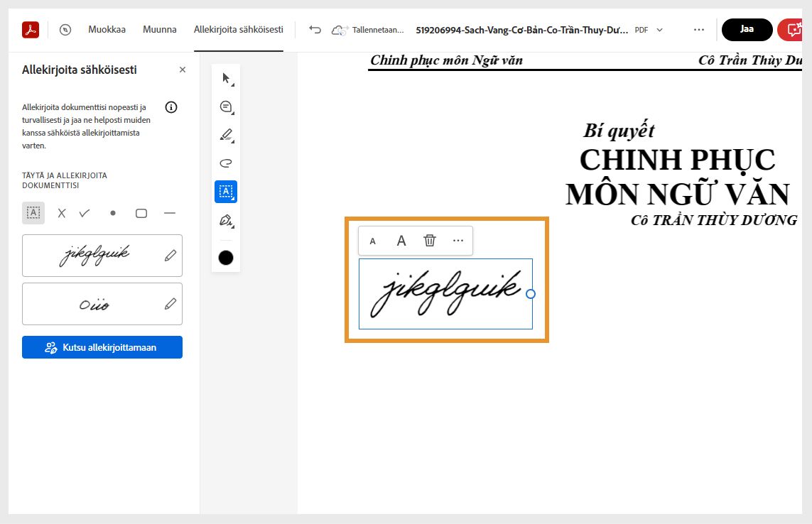Select the checkmark tool

coord(85,213)
